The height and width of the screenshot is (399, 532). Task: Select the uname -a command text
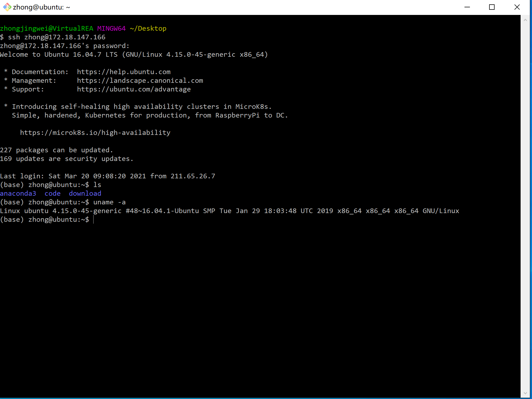coord(109,202)
